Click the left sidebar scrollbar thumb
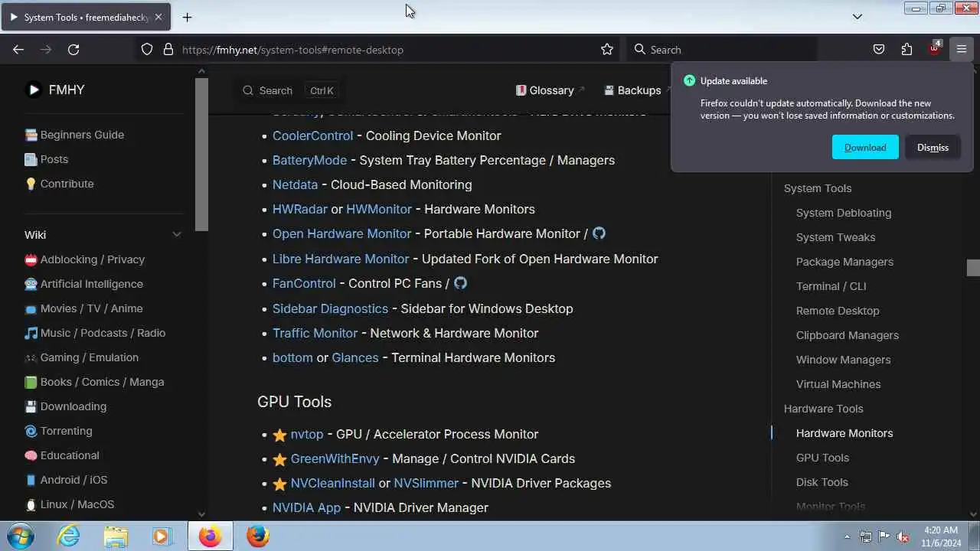The width and height of the screenshot is (980, 551). 201,153
